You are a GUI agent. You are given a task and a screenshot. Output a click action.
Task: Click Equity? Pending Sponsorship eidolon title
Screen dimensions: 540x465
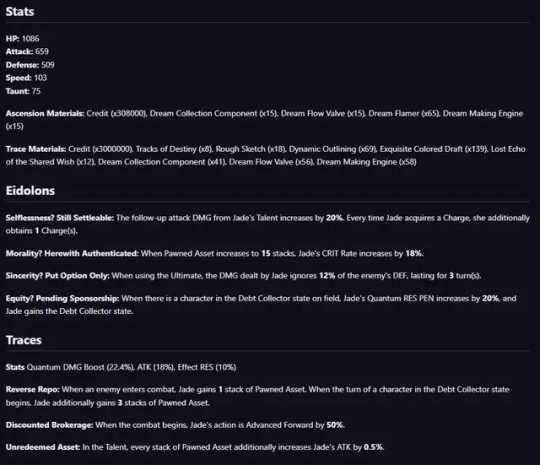tap(62, 298)
